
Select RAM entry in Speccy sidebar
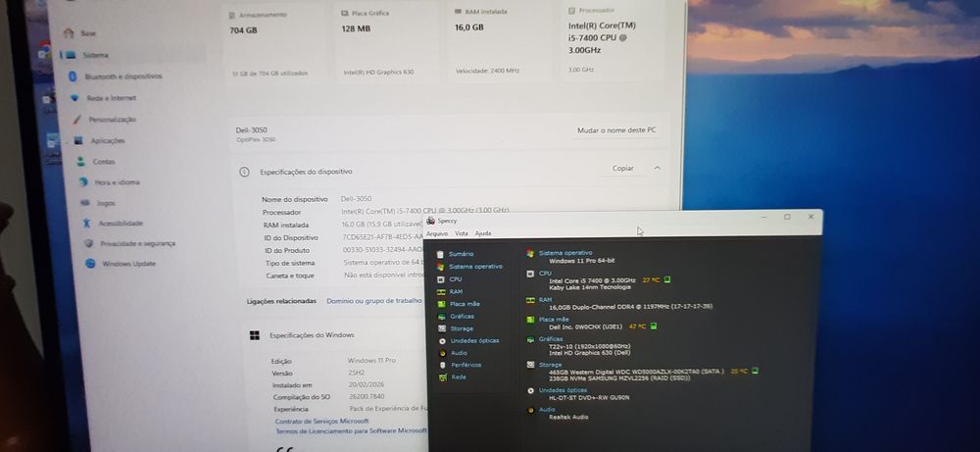(x=456, y=291)
